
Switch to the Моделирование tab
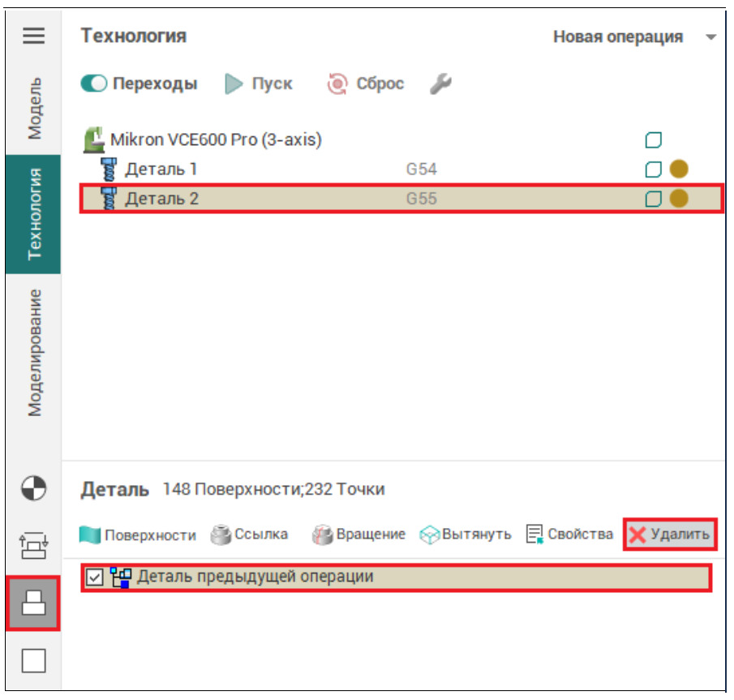34,352
